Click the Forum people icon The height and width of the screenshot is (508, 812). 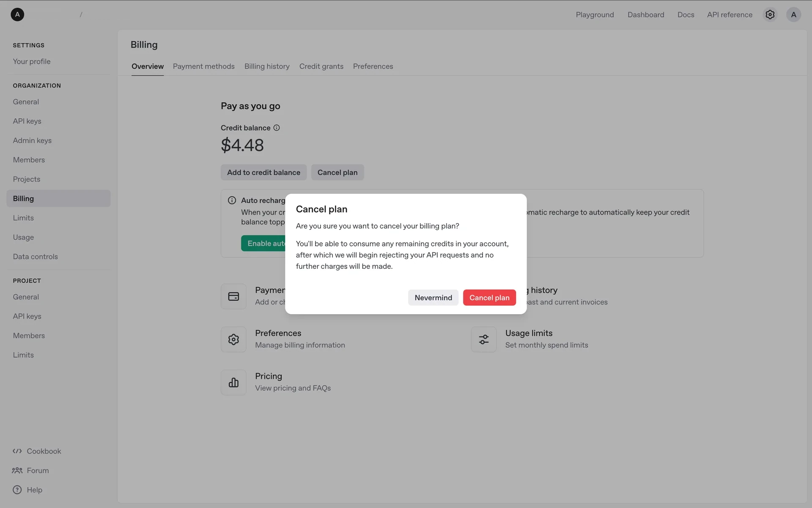tap(17, 470)
